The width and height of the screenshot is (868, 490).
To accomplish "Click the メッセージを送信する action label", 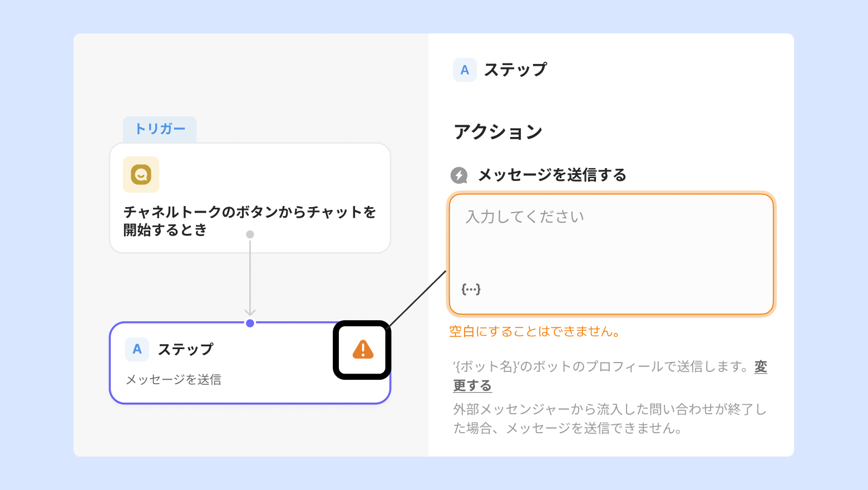I will coord(552,175).
